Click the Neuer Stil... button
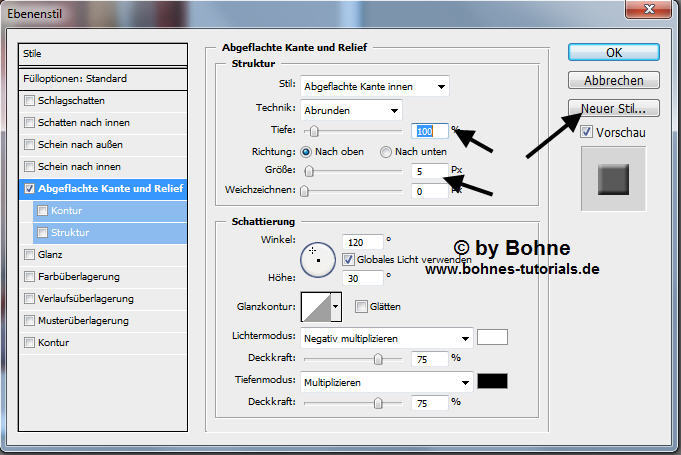 pyautogui.click(x=614, y=107)
